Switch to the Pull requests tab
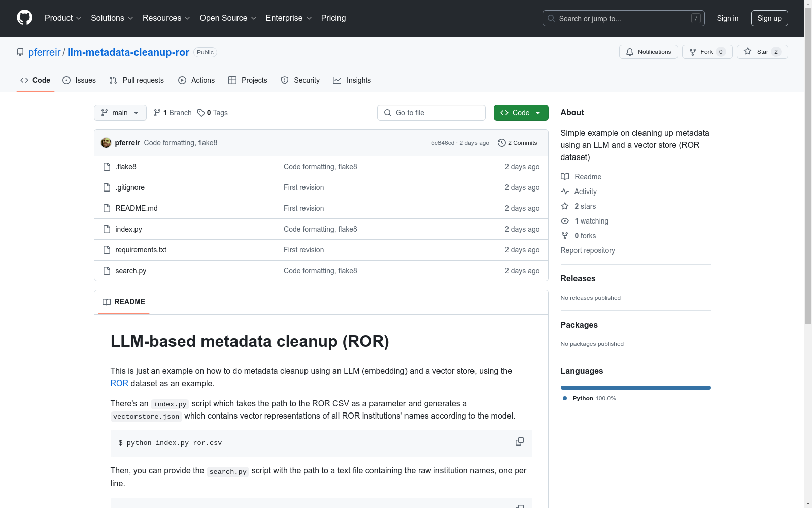 (137, 80)
